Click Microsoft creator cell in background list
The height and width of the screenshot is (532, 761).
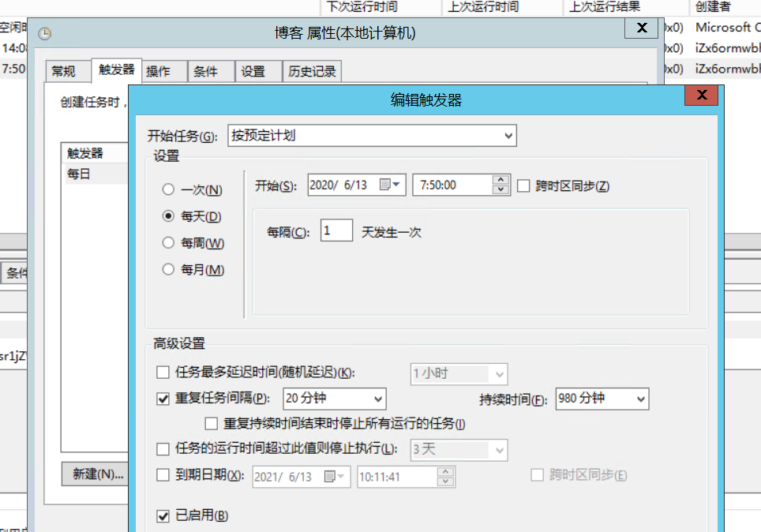click(x=728, y=27)
